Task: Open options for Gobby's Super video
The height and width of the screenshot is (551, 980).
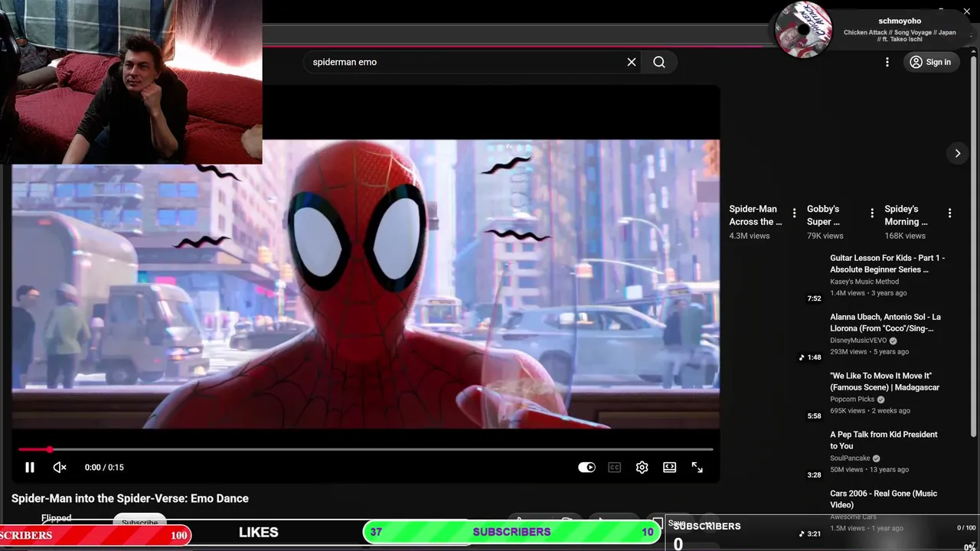Action: click(x=872, y=213)
